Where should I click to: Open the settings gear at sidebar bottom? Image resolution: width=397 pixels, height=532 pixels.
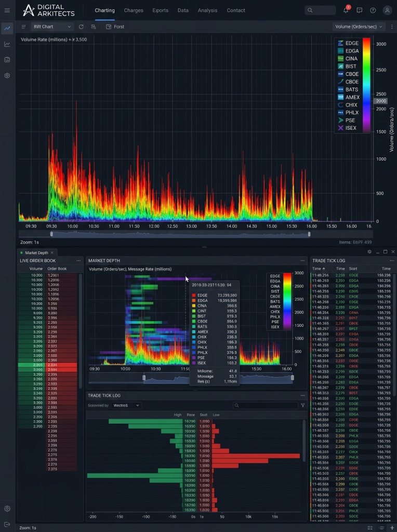click(7, 508)
